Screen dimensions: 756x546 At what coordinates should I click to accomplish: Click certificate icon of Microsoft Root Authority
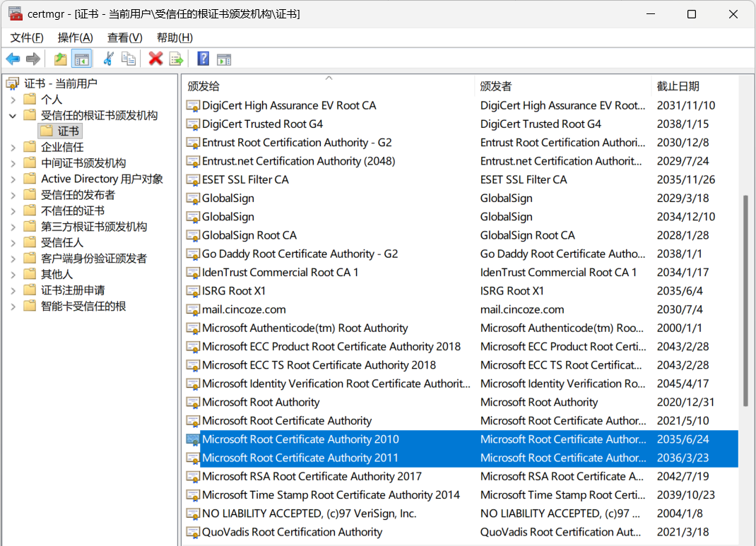click(193, 403)
